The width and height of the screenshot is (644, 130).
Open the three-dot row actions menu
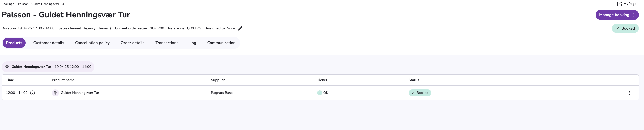tap(629, 93)
